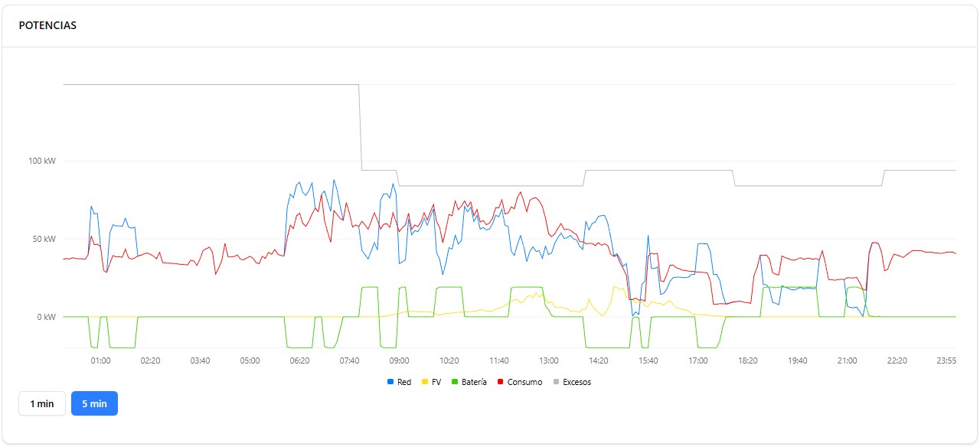Click the 0 kW y-axis label

pos(45,317)
